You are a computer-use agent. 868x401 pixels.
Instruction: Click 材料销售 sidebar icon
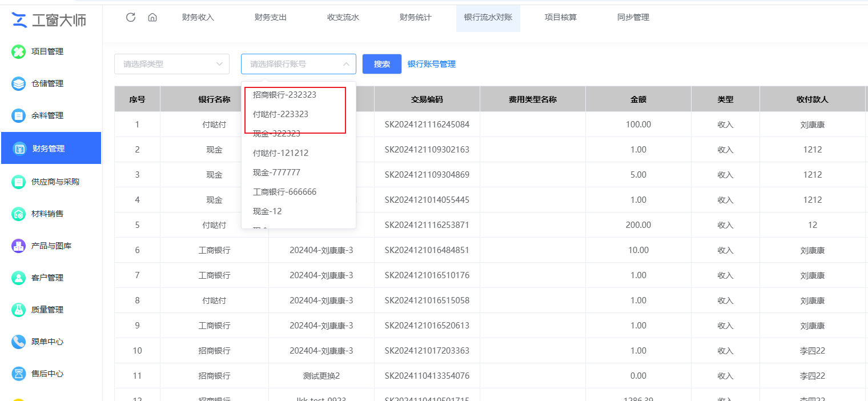[19, 214]
